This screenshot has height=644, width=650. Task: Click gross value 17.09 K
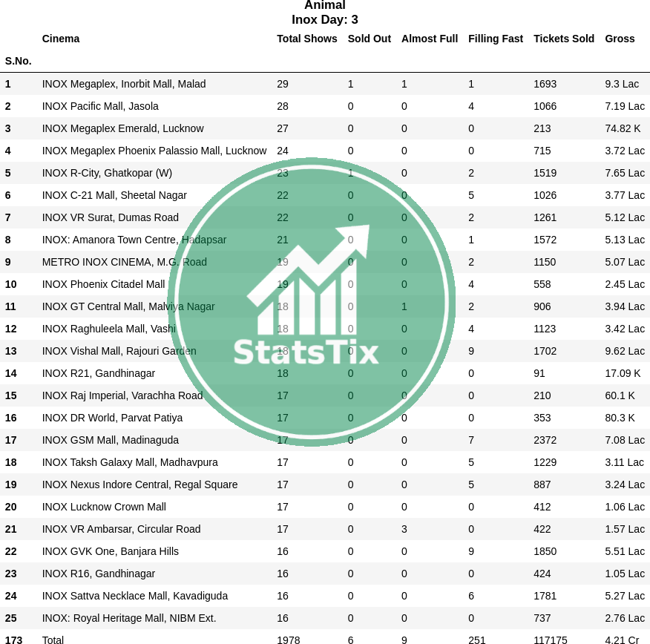623,373
